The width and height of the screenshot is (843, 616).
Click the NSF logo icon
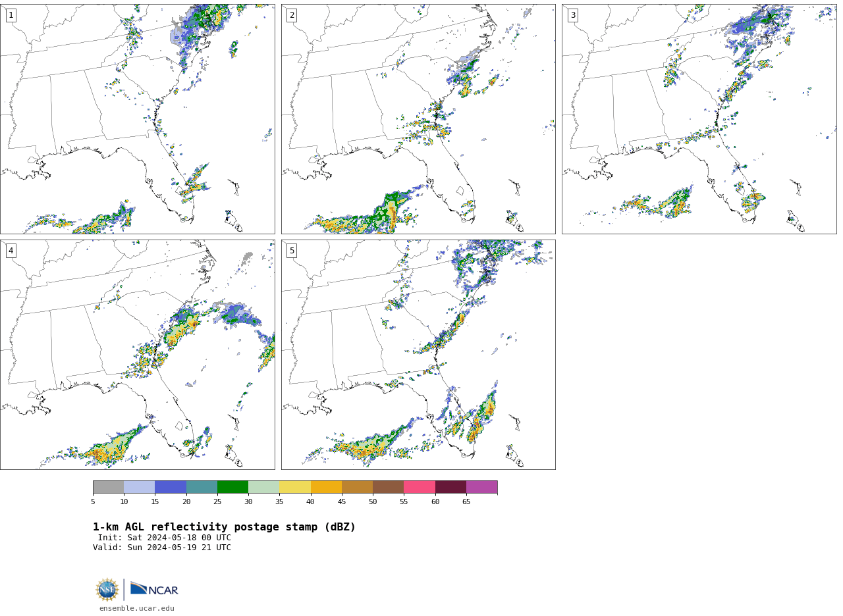pos(107,590)
